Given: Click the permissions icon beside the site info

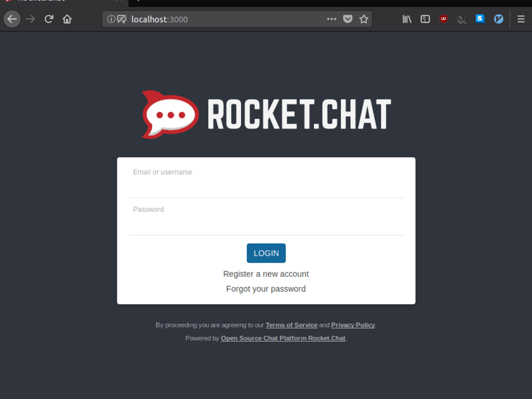Looking at the screenshot, I should click(x=121, y=19).
